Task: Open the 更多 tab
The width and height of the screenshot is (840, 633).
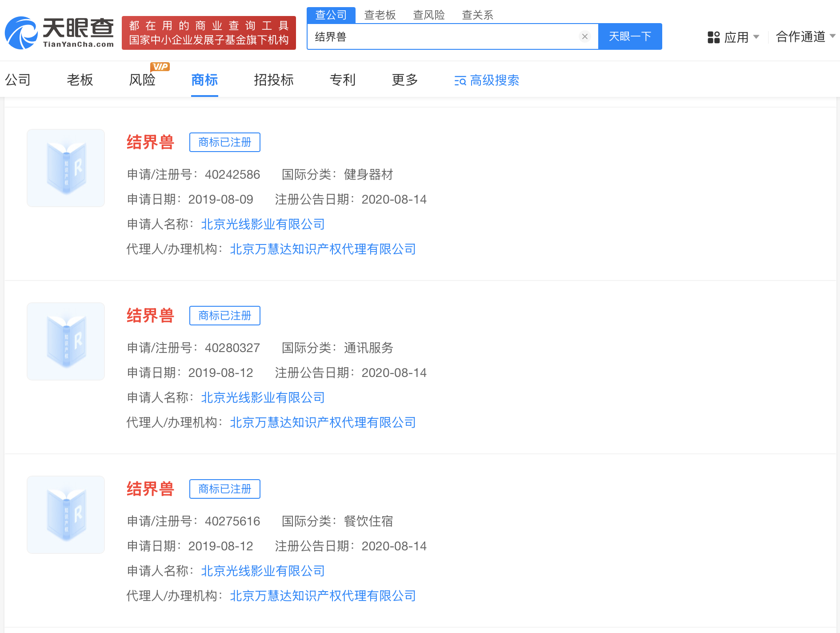Action: 405,80
